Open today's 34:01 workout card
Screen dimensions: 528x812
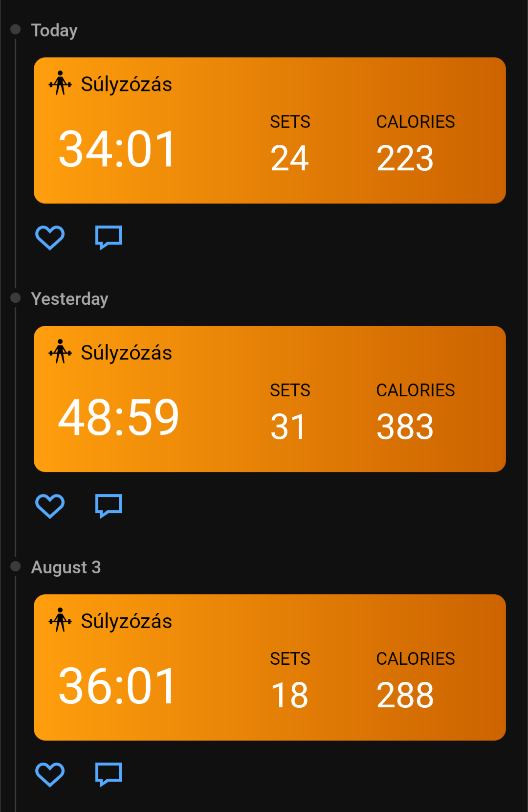[270, 131]
